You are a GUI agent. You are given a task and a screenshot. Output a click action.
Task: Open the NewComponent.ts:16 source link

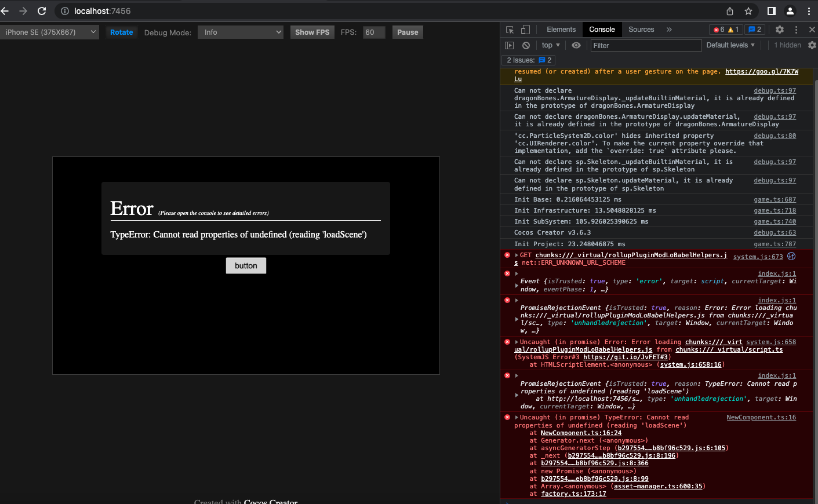(761, 417)
